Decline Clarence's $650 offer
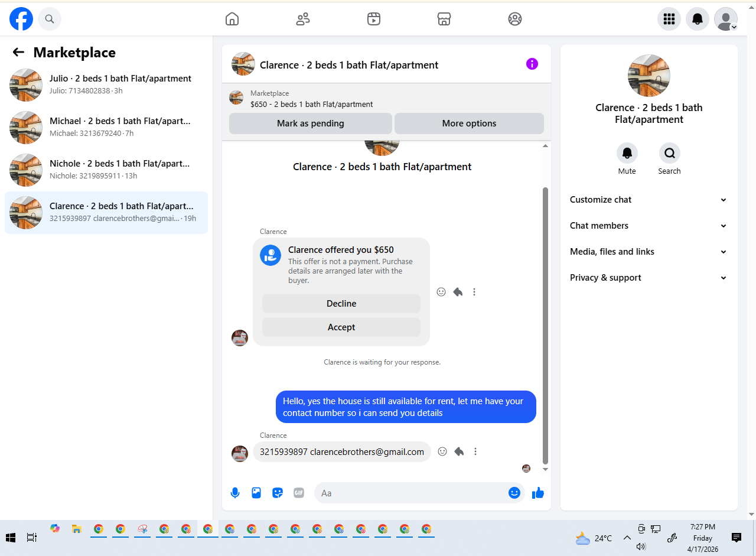The height and width of the screenshot is (556, 756). click(x=341, y=304)
